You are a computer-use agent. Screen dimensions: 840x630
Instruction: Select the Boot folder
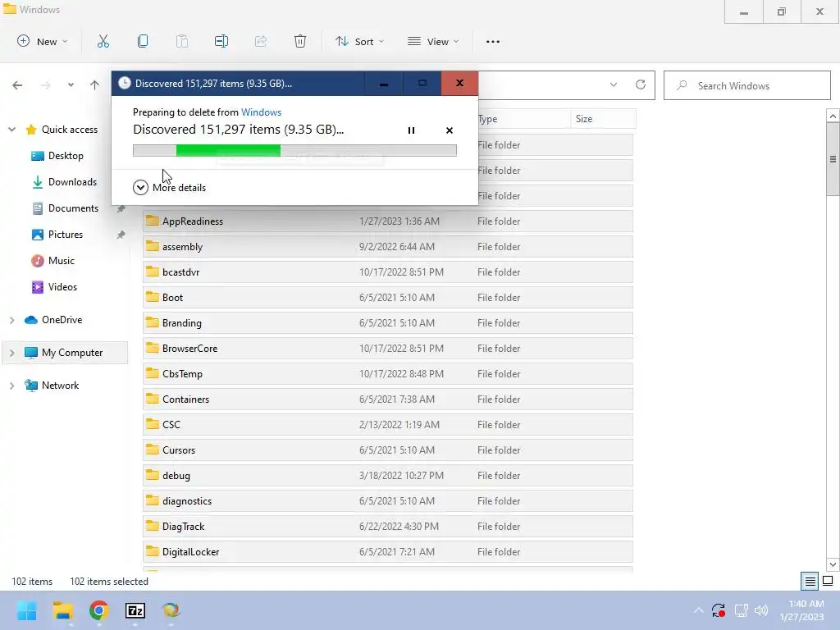point(388,297)
